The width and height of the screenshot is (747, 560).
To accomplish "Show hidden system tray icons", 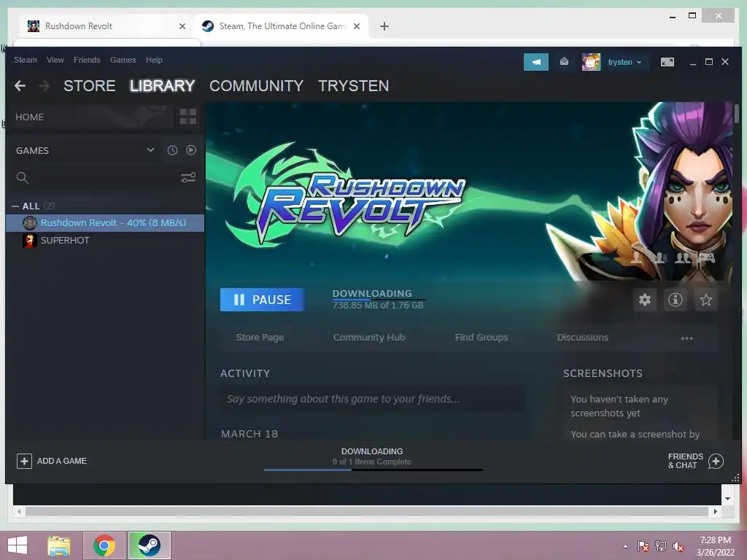I will pos(625,546).
